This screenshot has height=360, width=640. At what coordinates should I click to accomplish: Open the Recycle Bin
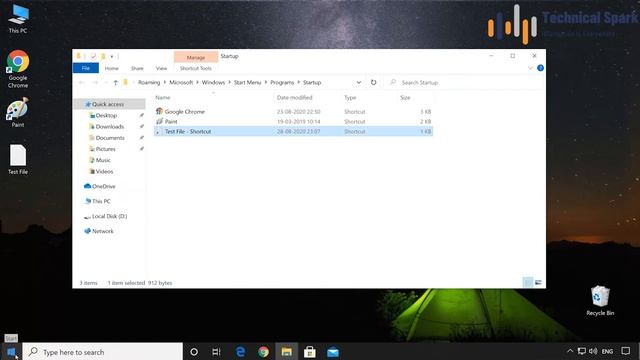point(600,301)
